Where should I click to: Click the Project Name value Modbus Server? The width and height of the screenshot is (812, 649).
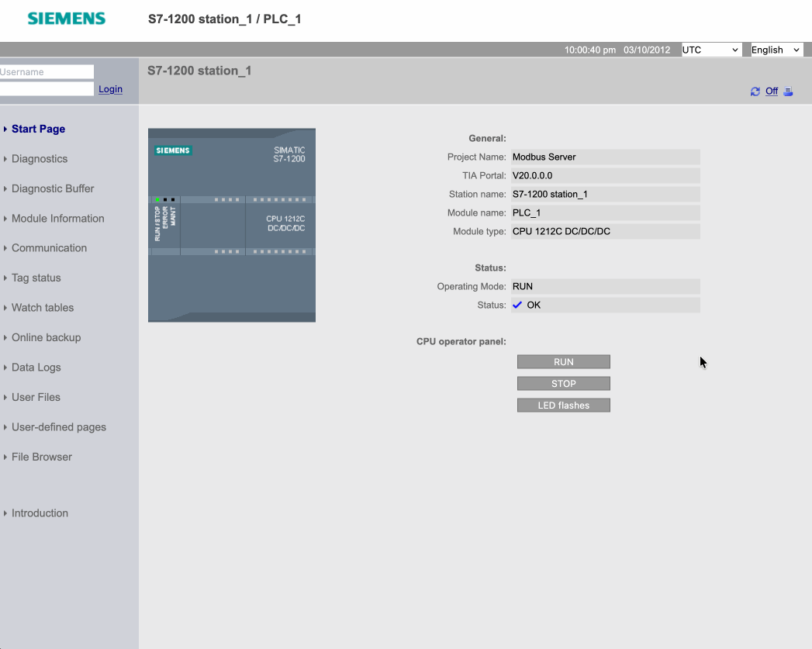[x=605, y=157]
